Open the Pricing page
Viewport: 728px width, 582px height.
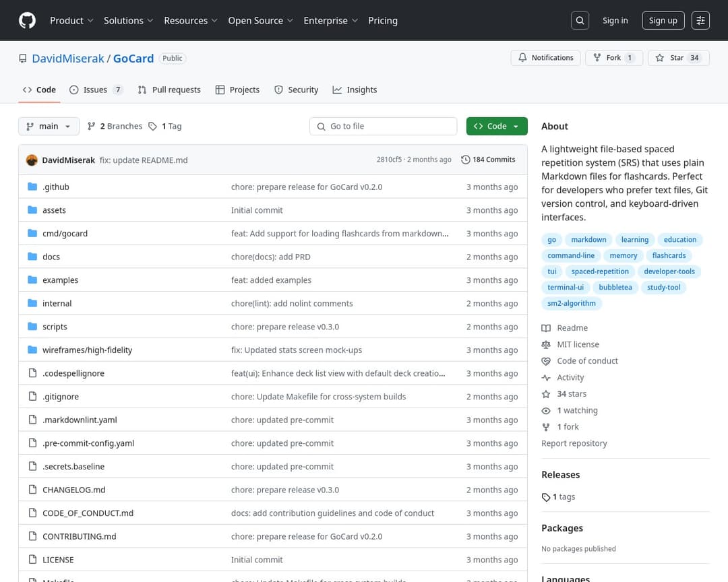coord(383,20)
